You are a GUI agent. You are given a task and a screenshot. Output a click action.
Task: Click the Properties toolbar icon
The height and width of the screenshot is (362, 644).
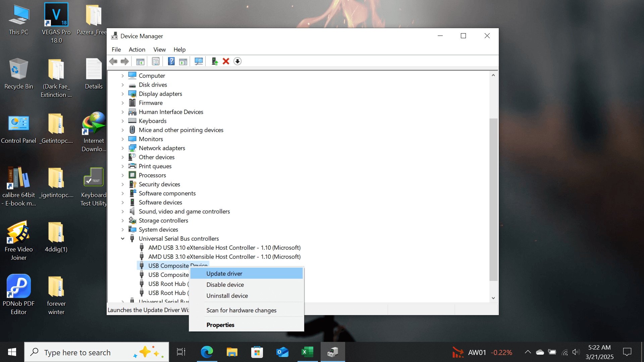pos(156,61)
